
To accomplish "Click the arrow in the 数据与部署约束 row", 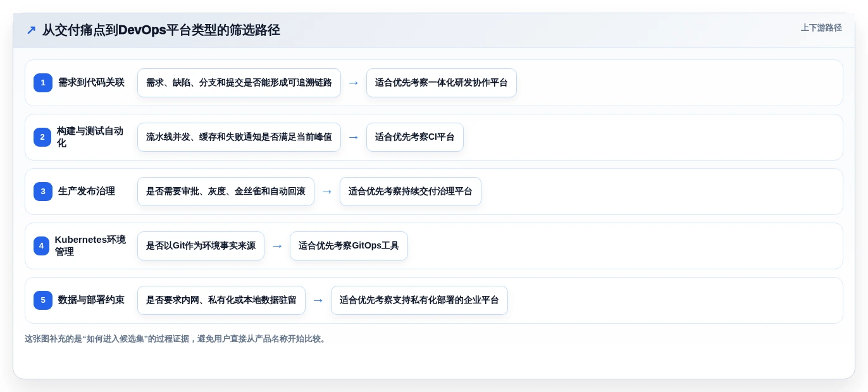I will (318, 300).
